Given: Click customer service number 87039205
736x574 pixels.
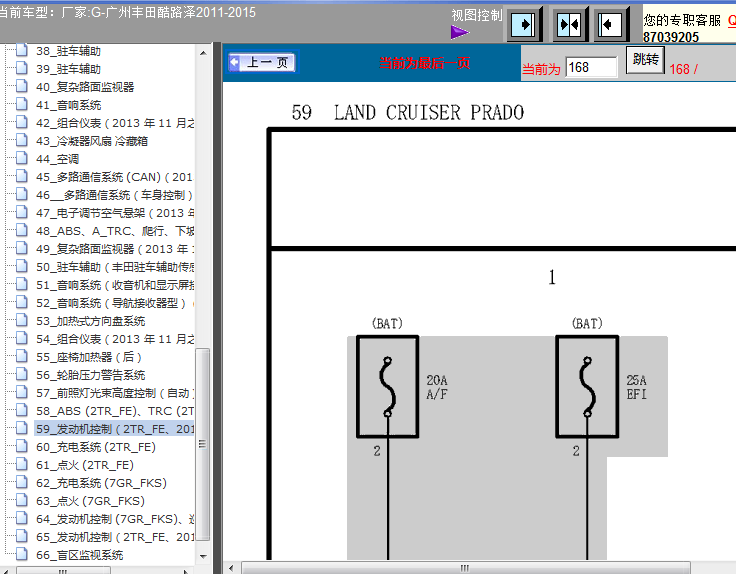Looking at the screenshot, I should pyautogui.click(x=671, y=37).
